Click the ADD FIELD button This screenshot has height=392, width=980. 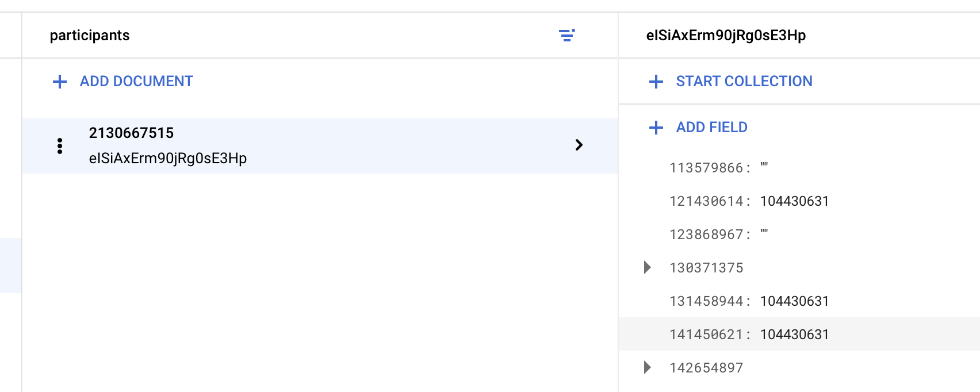[699, 128]
